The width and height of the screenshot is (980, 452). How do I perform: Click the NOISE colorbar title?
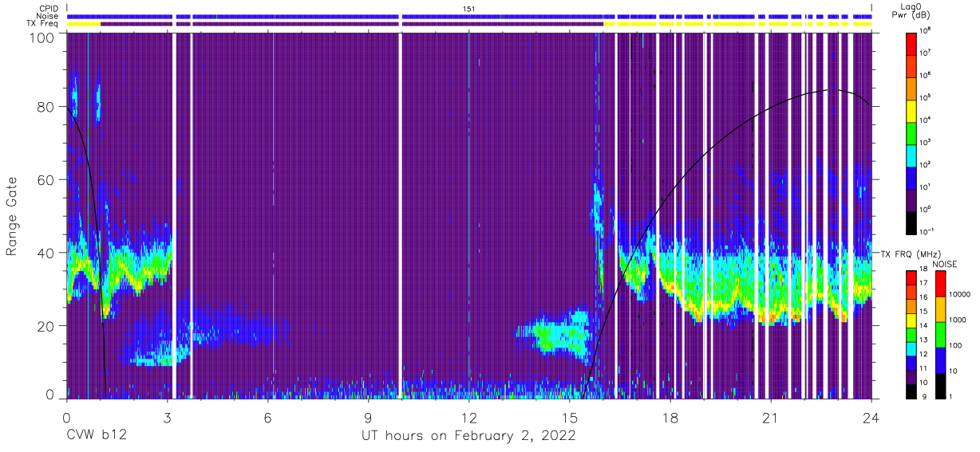943,264
